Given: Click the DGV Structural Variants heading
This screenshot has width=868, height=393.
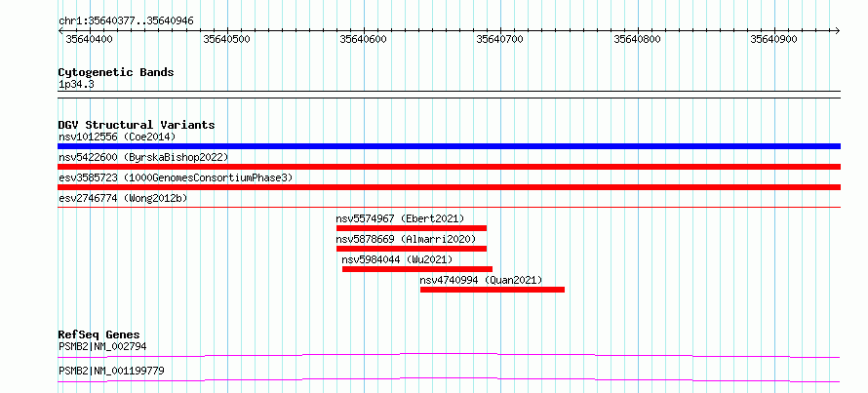Looking at the screenshot, I should point(137,125).
